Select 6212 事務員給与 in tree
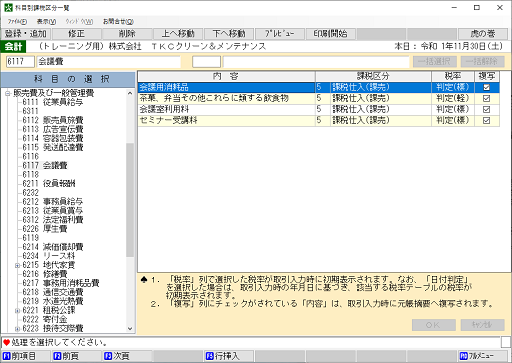The width and height of the screenshot is (512, 363). click(53, 202)
